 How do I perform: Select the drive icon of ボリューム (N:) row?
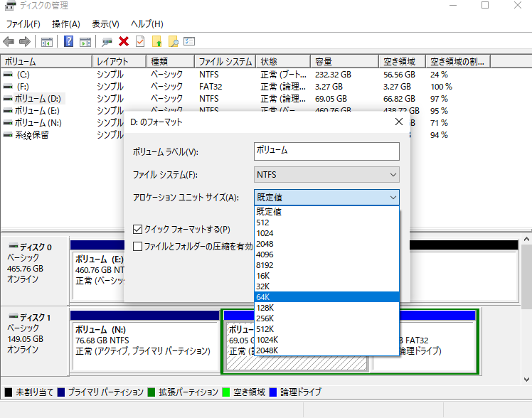tap(8, 123)
